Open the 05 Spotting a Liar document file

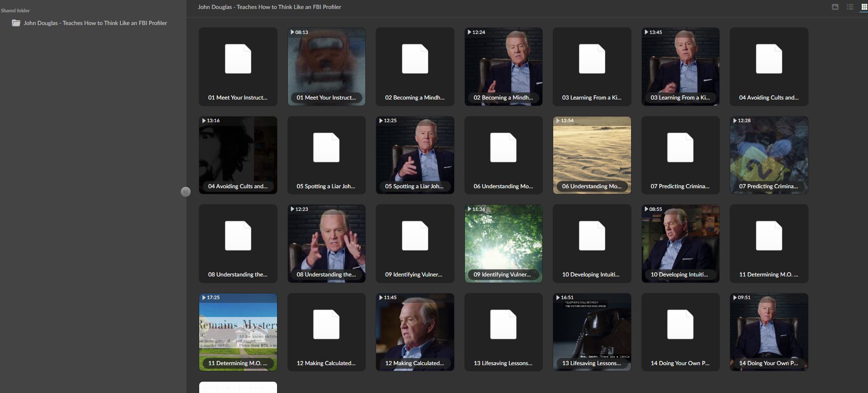click(327, 155)
